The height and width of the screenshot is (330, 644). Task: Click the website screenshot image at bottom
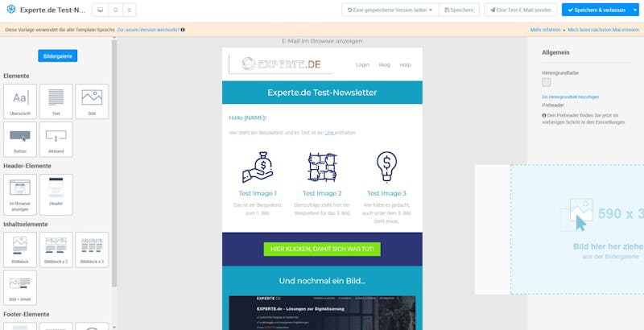[322, 313]
